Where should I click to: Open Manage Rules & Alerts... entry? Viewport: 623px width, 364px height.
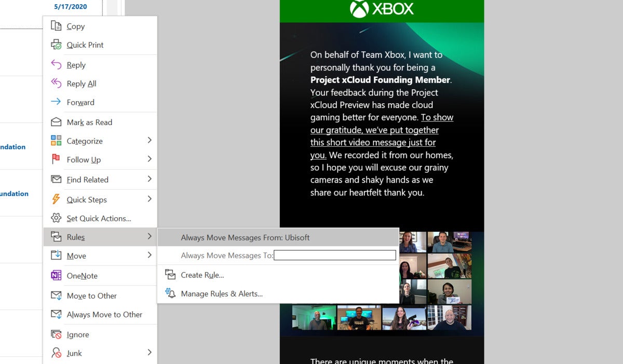(278, 293)
